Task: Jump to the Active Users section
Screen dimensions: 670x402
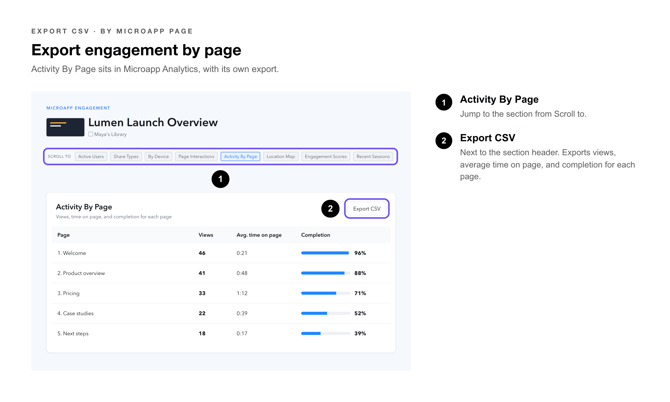Action: pyautogui.click(x=91, y=156)
